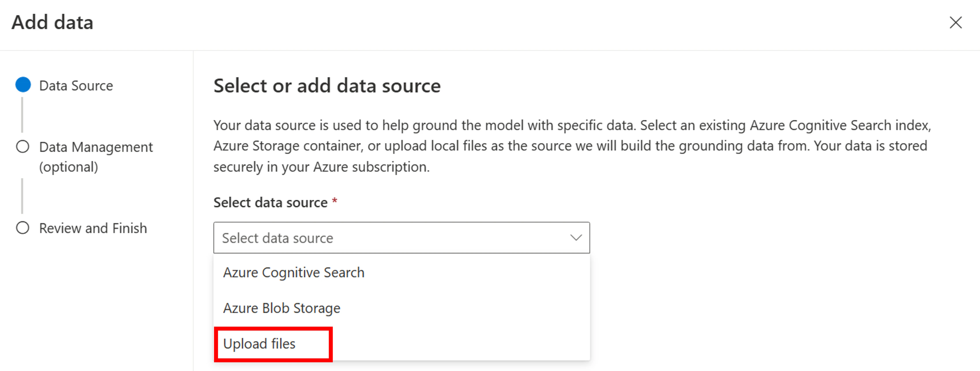Go to Data Management (optional) label

[96, 157]
